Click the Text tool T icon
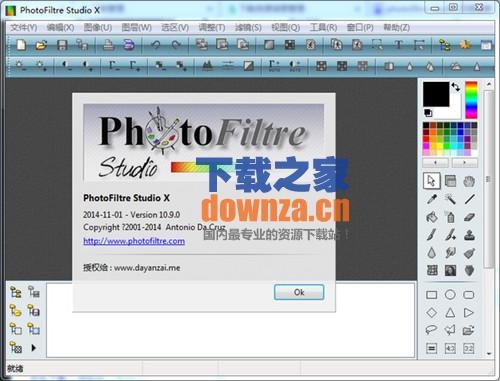Viewport: 500px width, 381px height. coord(398,45)
